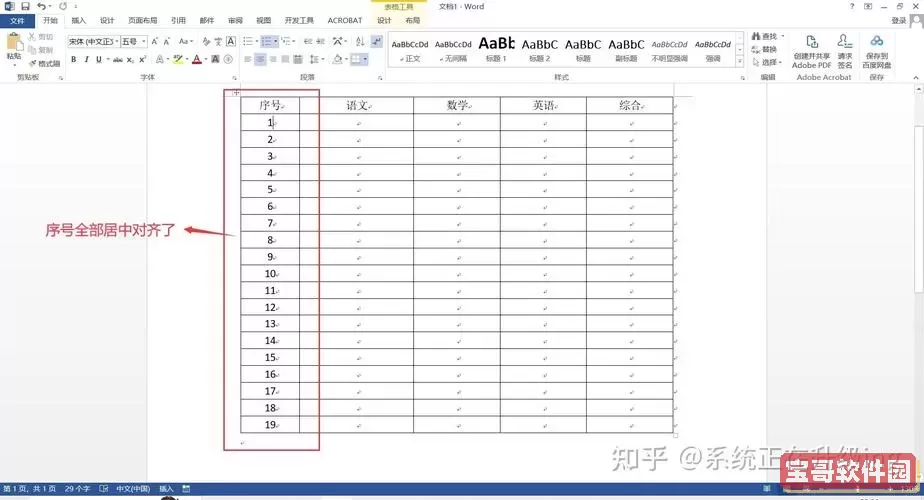This screenshot has height=500, width=924.
Task: Expand the Styles gallery more arrow
Action: click(x=740, y=62)
